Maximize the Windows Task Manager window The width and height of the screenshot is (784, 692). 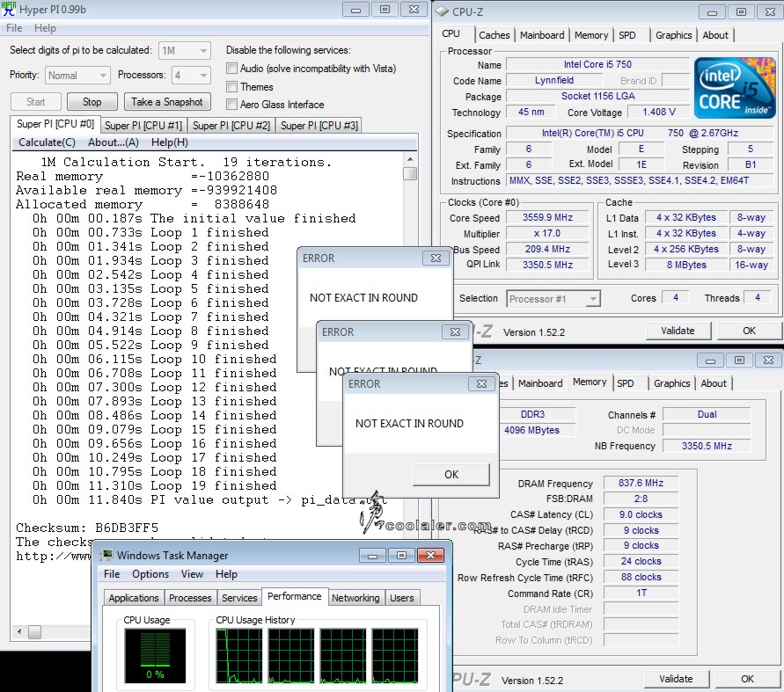pyautogui.click(x=401, y=555)
